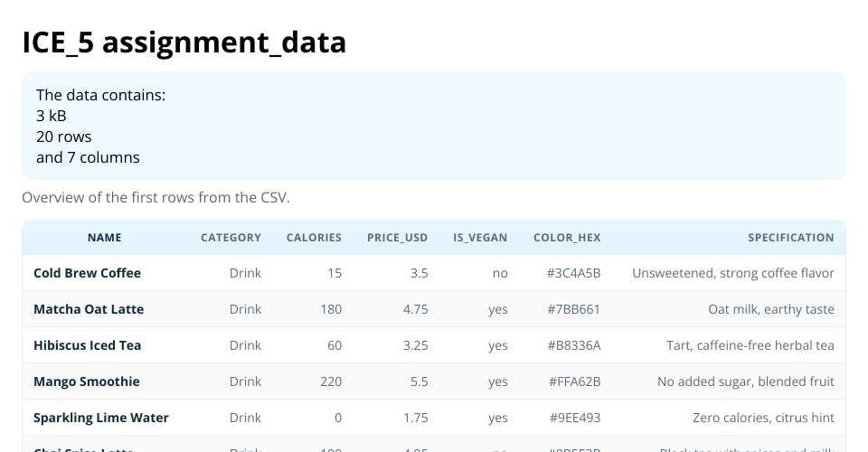868x452 pixels.
Task: Select the SPECIFICATION column header
Action: click(790, 238)
